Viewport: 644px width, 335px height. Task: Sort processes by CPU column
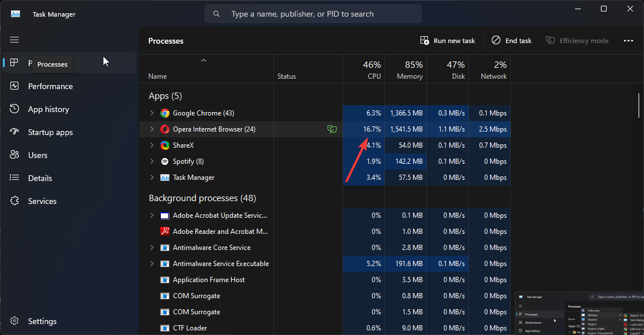(x=364, y=70)
